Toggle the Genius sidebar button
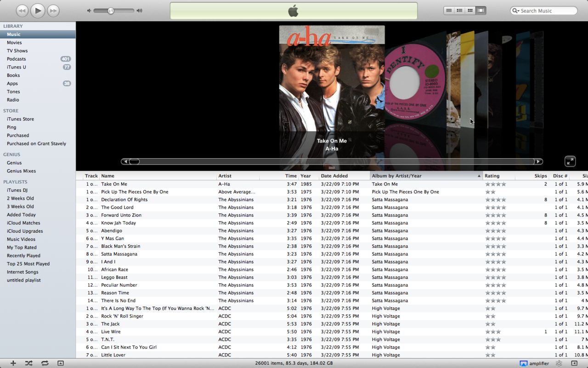This screenshot has width=588, height=368. (x=574, y=363)
